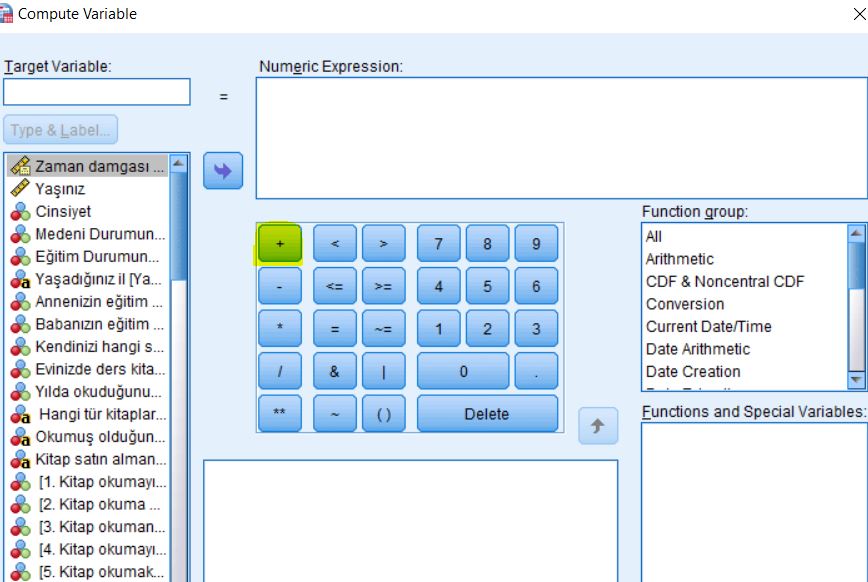Click the Delete keypad button
The image size is (868, 582).
(487, 414)
